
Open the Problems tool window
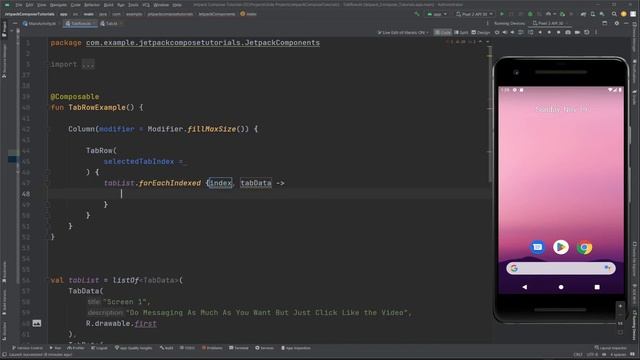[x=212, y=348]
